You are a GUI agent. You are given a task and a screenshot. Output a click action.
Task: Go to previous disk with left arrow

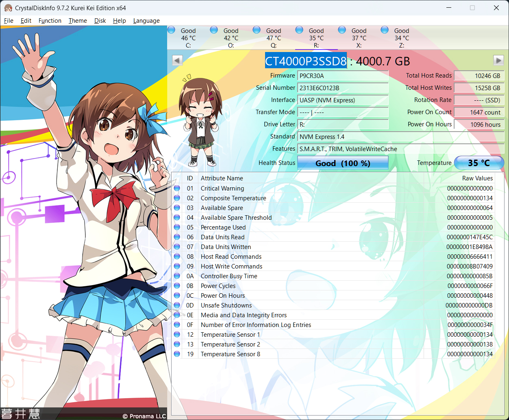[x=177, y=61]
